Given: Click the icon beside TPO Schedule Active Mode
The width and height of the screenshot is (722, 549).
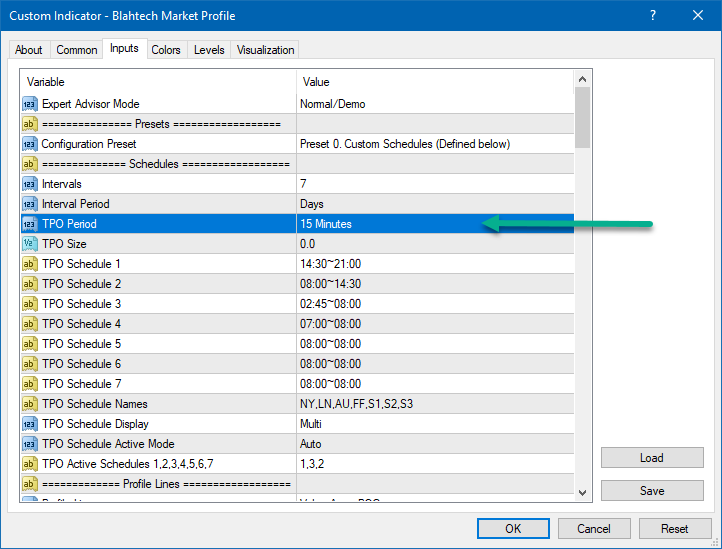Looking at the screenshot, I should 29,444.
